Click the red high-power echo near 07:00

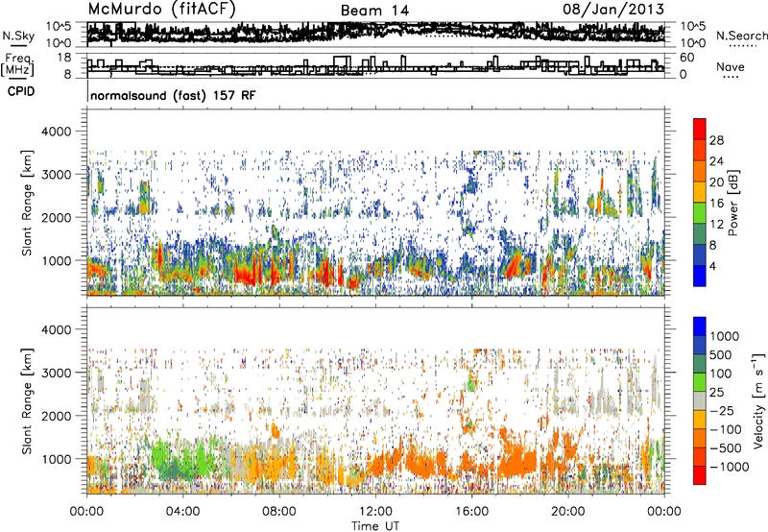pyautogui.click(x=246, y=274)
